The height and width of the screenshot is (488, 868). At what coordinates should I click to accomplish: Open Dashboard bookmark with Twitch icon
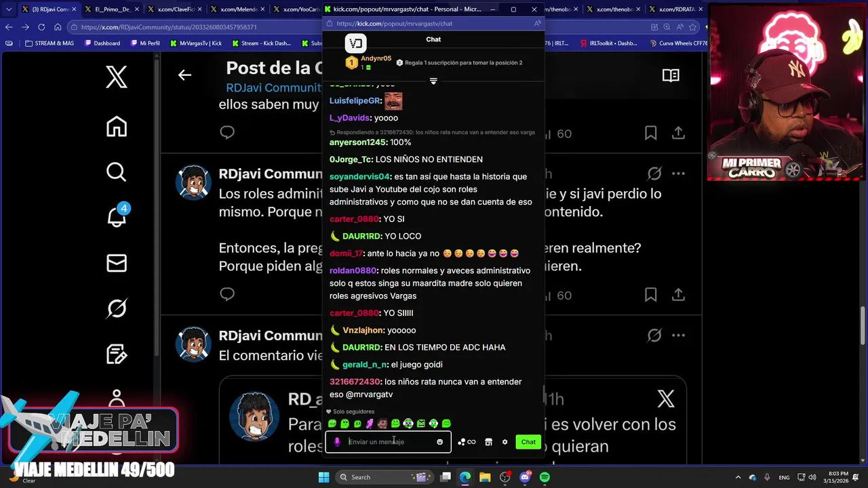pos(102,43)
